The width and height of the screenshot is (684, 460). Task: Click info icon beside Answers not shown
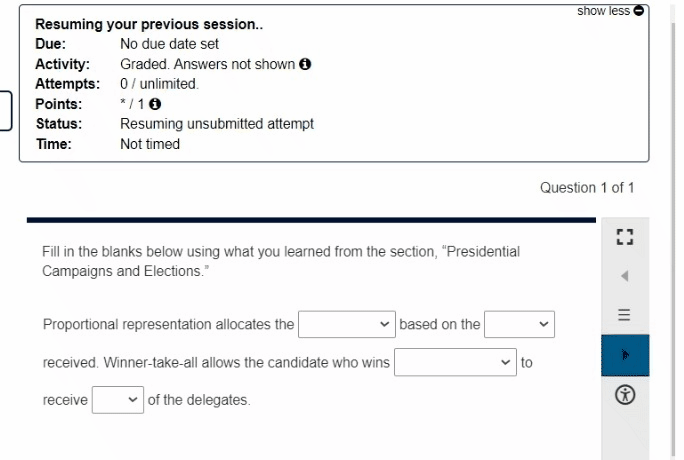coord(306,64)
